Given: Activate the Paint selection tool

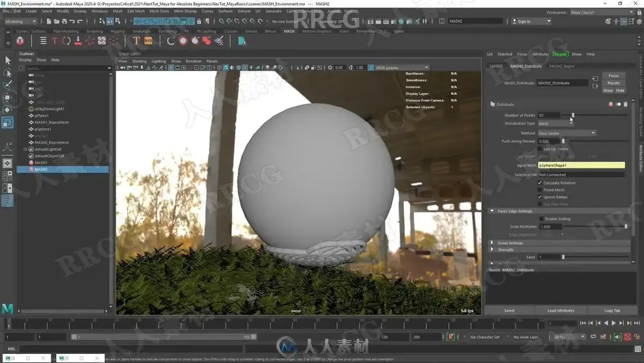Looking at the screenshot, I should point(8,85).
